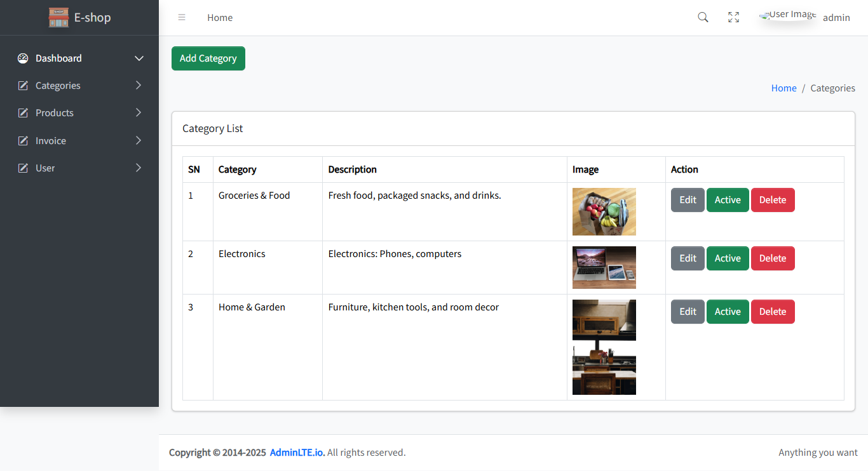868x471 pixels.
Task: Select the 'Home & Garden' category cell
Action: [x=268, y=347]
